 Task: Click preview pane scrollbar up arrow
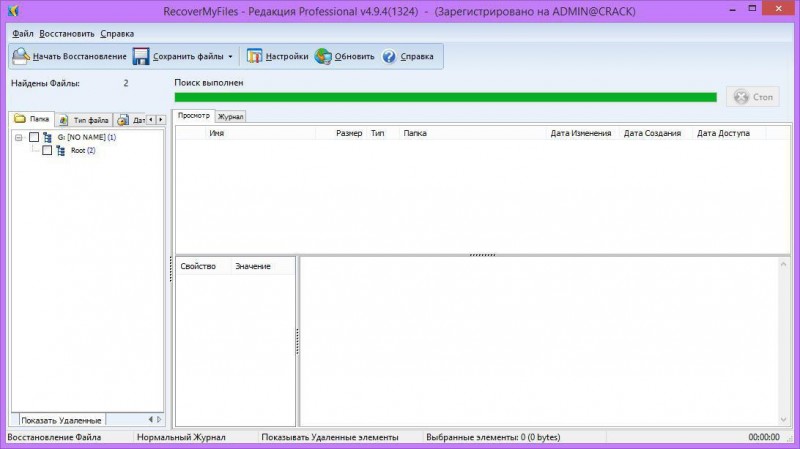coord(783,264)
